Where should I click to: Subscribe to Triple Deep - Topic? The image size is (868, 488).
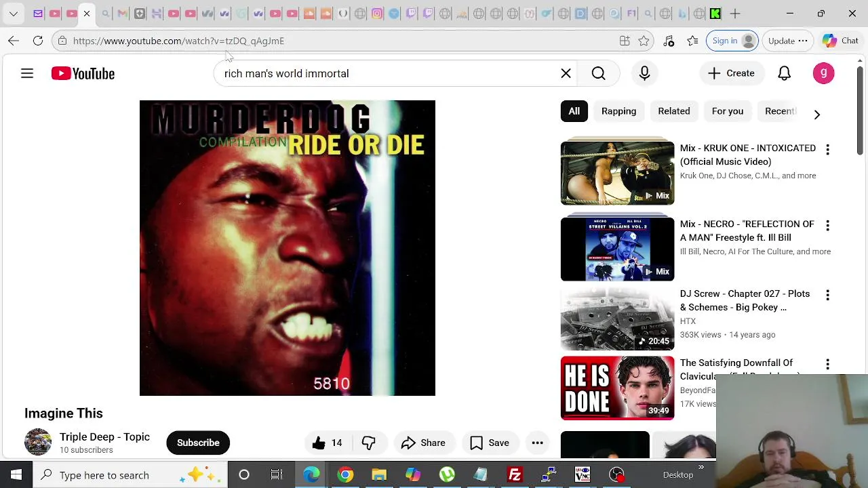pyautogui.click(x=198, y=443)
